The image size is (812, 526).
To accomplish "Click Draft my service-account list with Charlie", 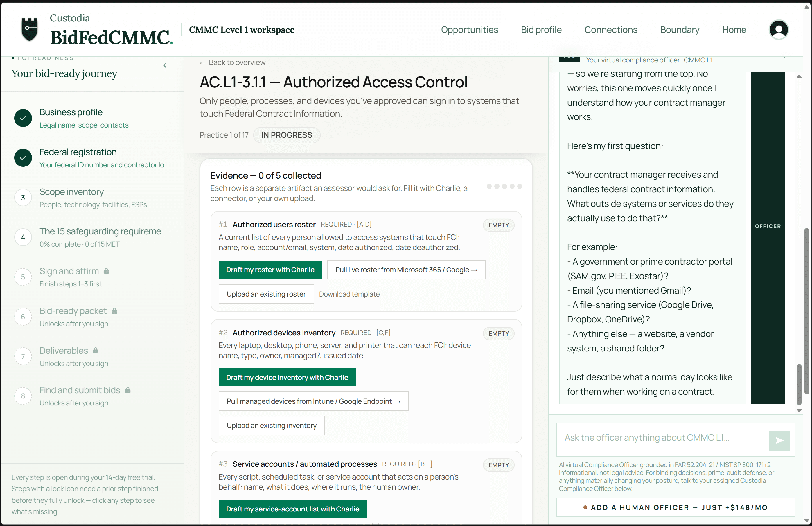I will pos(293,509).
